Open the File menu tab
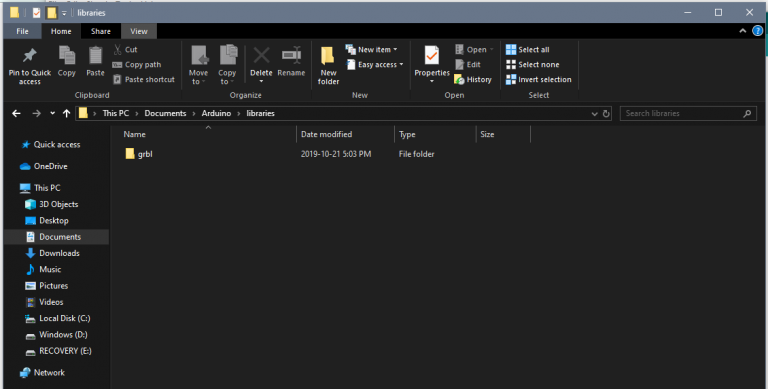This screenshot has width=768, height=389. pos(23,31)
